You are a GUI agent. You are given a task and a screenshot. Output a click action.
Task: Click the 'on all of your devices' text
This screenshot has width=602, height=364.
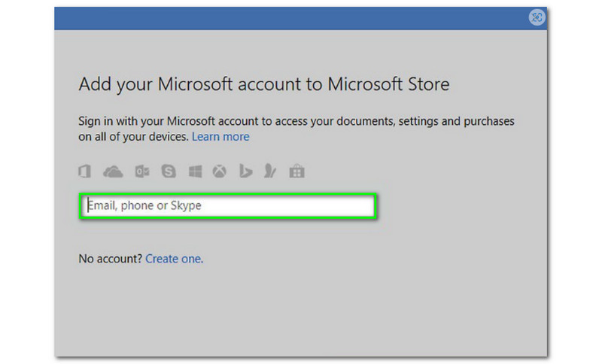(x=133, y=137)
